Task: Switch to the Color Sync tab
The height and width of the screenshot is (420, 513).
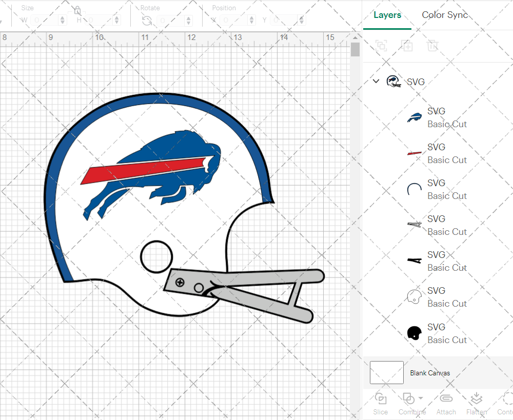Action: (445, 15)
